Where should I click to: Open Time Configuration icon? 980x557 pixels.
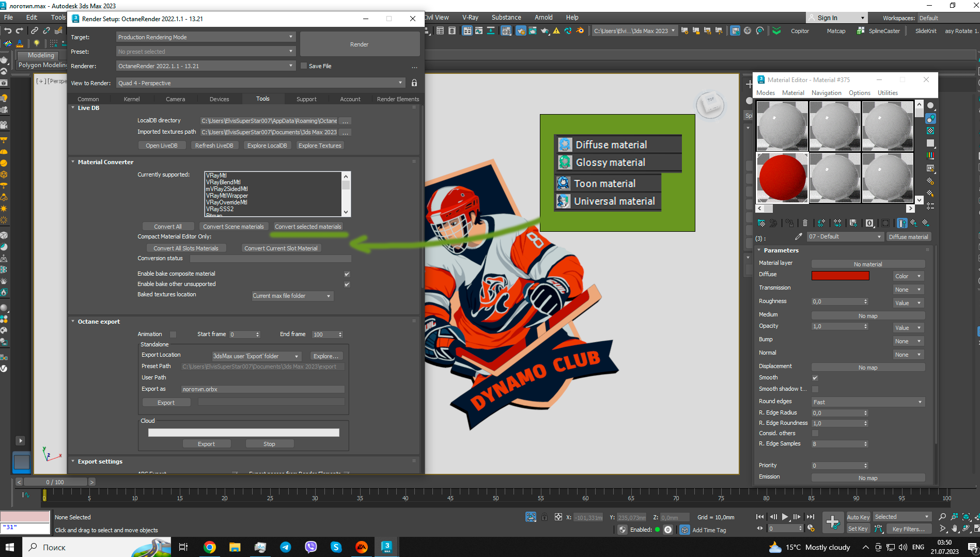pos(811,528)
